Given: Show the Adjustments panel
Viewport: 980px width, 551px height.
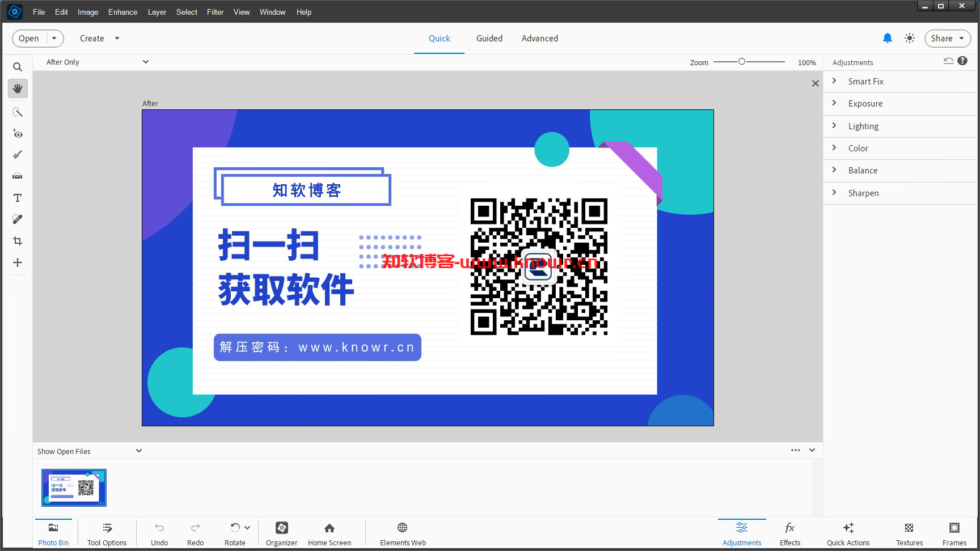Looking at the screenshot, I should (742, 535).
